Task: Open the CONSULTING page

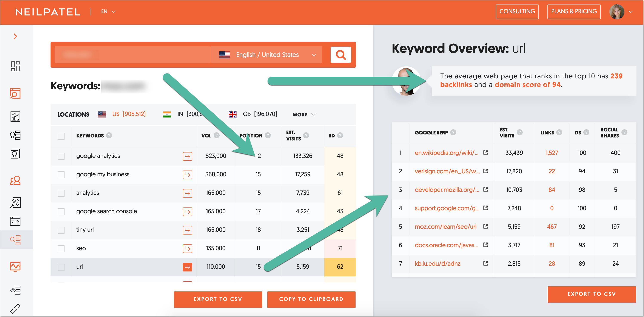Action: (517, 11)
